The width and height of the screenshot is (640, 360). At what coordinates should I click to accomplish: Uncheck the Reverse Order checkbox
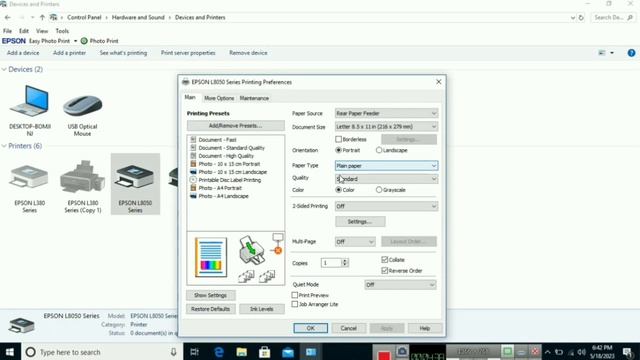coord(384,271)
